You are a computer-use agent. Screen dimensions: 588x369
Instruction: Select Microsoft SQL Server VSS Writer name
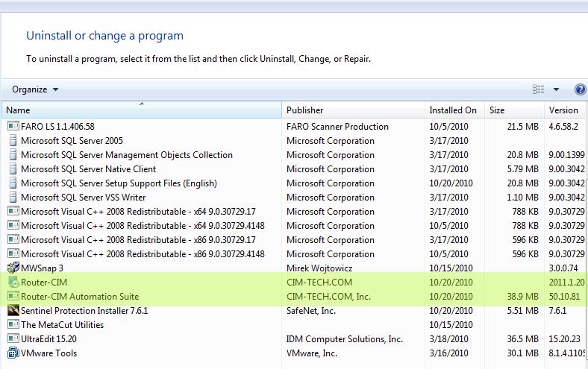84,198
